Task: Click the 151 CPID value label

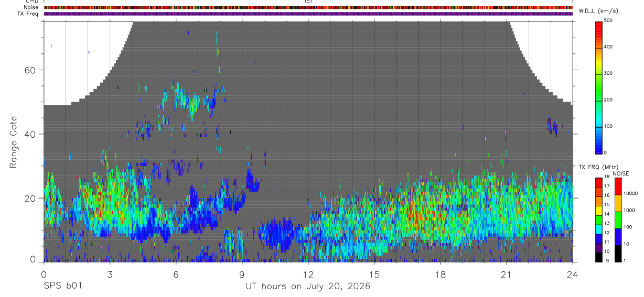Action: pyautogui.click(x=308, y=2)
